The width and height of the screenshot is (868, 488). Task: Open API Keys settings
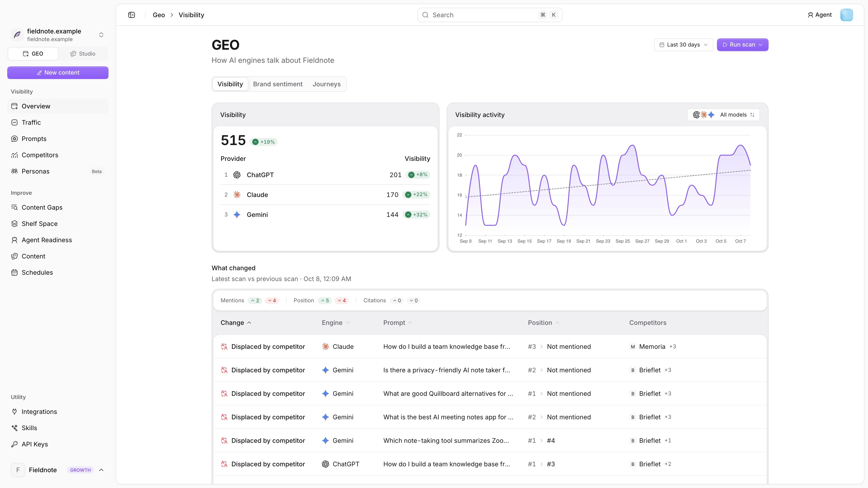point(58,444)
